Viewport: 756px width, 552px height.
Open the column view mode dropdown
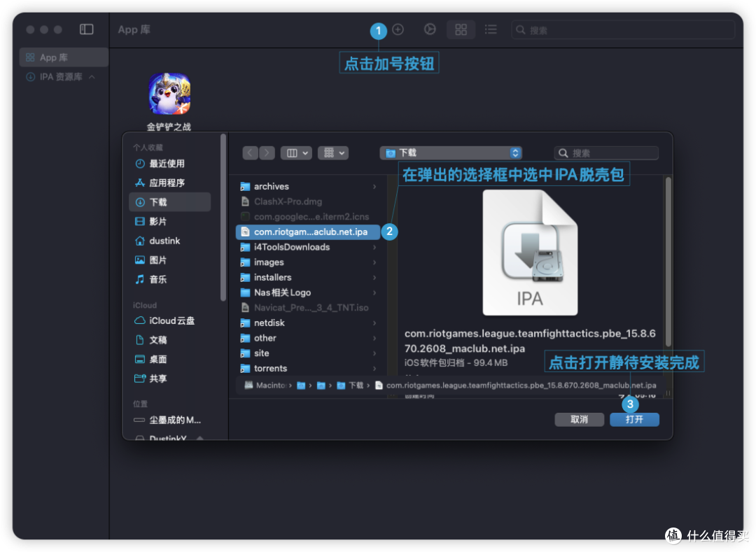(x=297, y=153)
